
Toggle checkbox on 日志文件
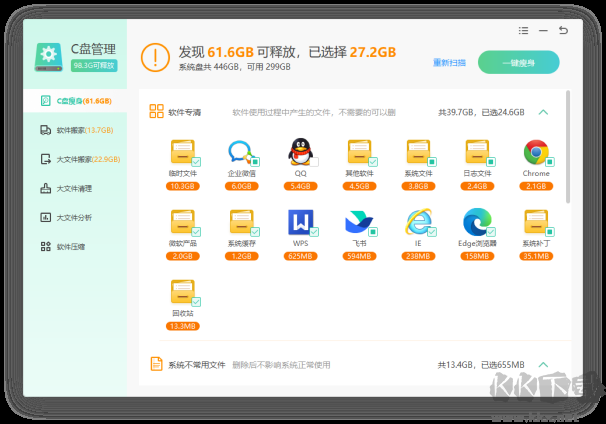point(491,162)
